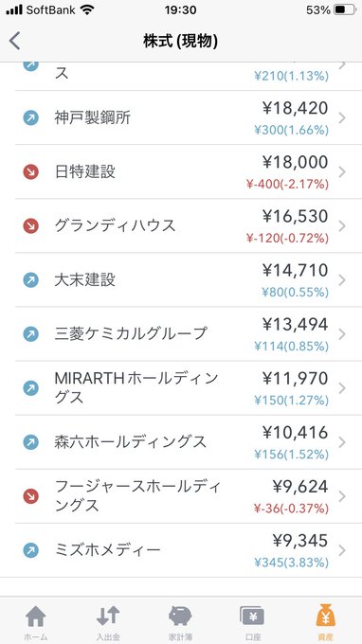Screen dimensions: 362x644
Task: Open the ホーム tab house icon
Action: click(x=36, y=617)
